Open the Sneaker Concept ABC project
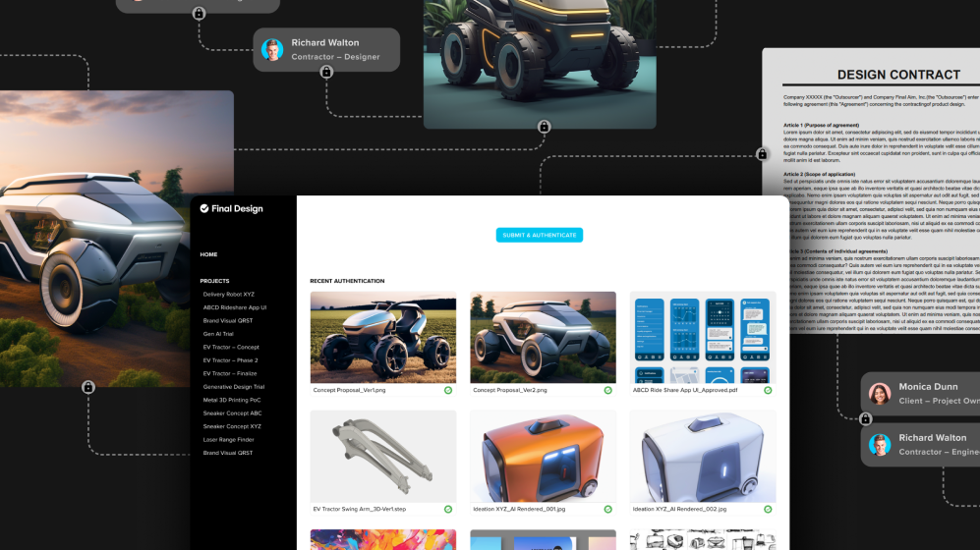This screenshot has height=550, width=980. click(x=233, y=413)
